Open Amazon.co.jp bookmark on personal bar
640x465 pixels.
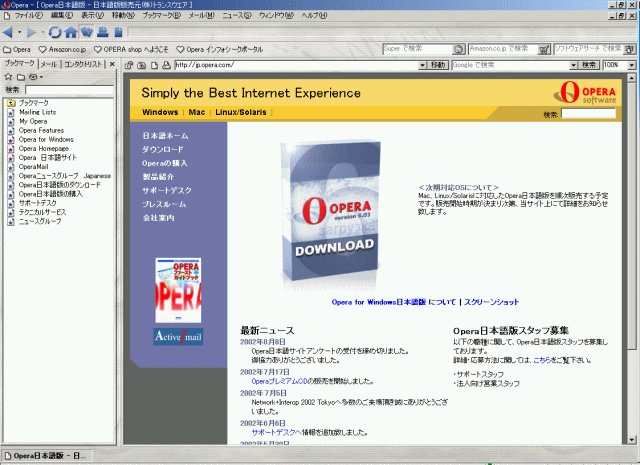click(x=62, y=49)
